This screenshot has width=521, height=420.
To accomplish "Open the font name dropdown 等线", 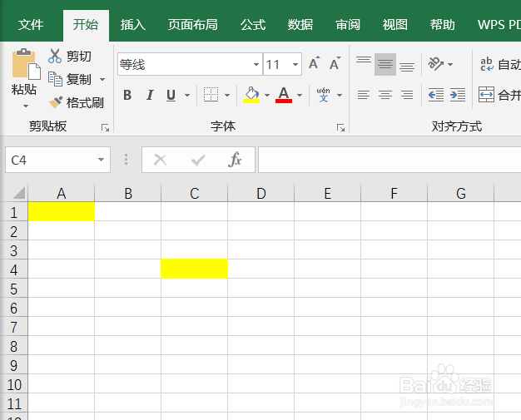I will tap(256, 64).
